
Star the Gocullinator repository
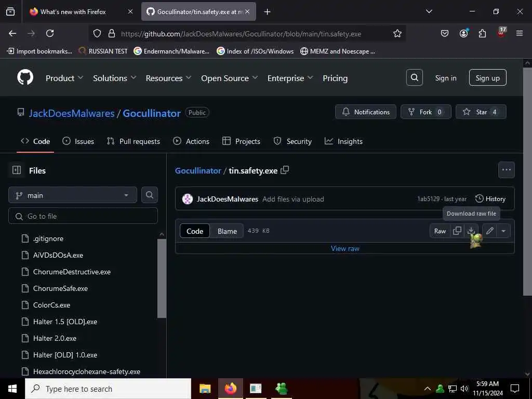pos(481,112)
